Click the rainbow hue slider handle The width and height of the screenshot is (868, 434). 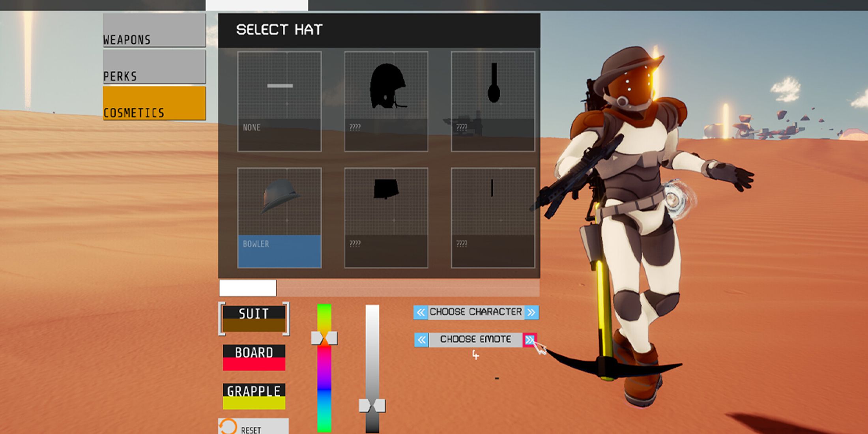324,338
